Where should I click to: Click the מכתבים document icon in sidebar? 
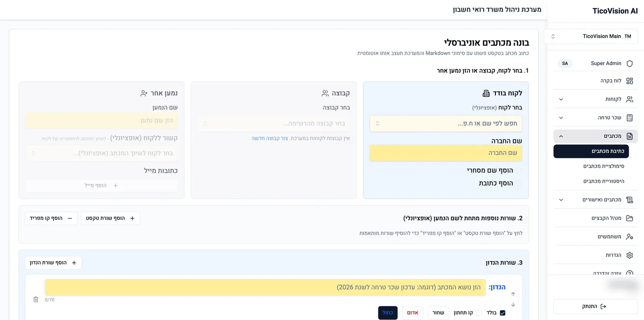(x=630, y=136)
